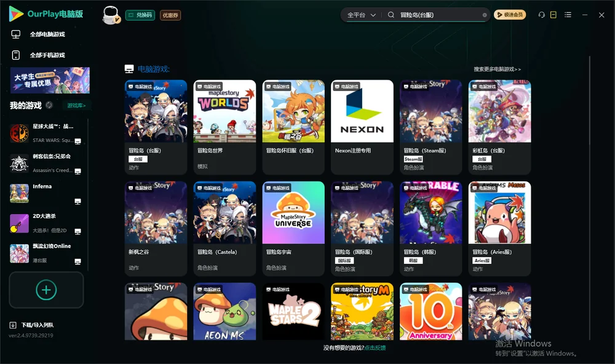Select the 冒险岛(韩服) game card
This screenshot has height=364, width=615.
coord(431,229)
